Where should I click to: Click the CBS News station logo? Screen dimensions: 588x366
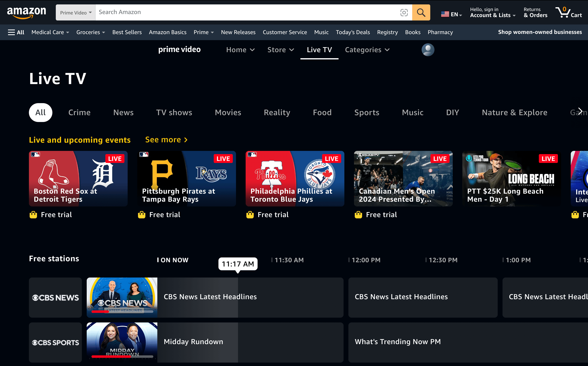pos(55,298)
